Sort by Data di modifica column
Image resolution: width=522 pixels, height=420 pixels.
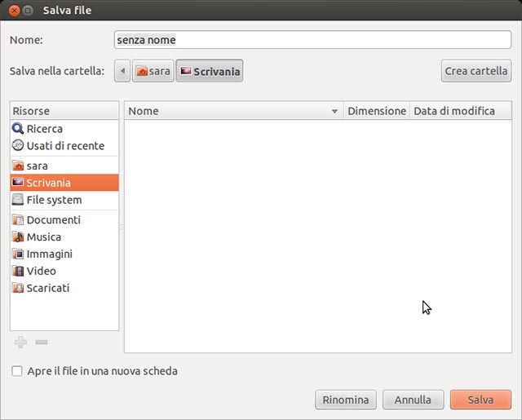(454, 112)
